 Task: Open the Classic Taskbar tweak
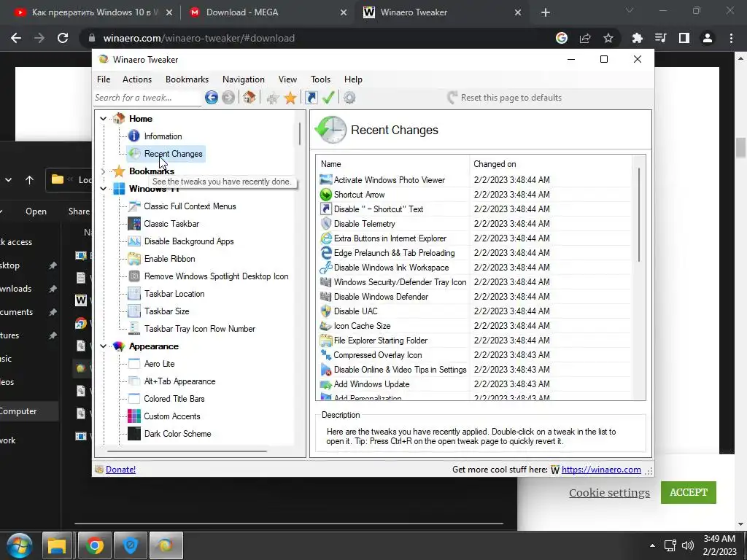(x=171, y=224)
